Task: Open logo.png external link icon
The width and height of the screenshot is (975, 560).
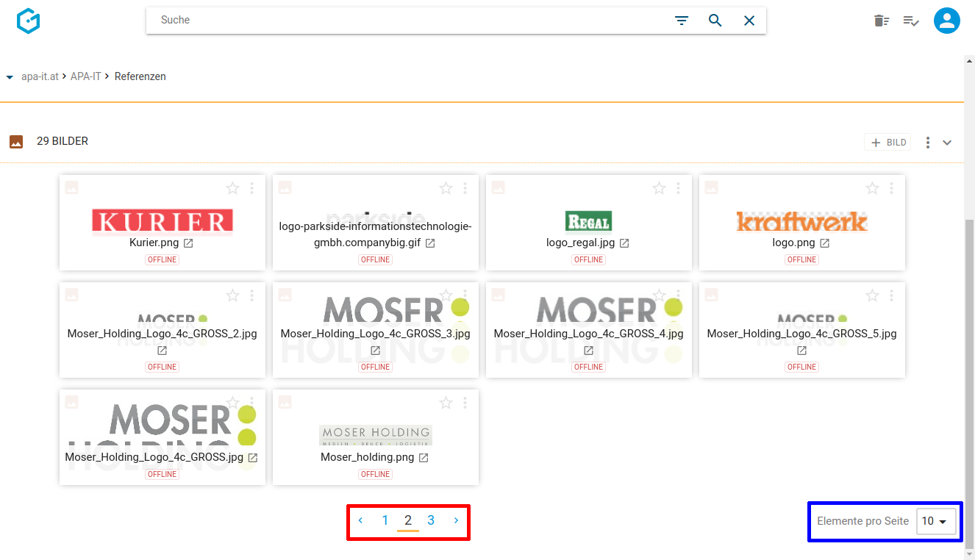Action: click(x=824, y=243)
